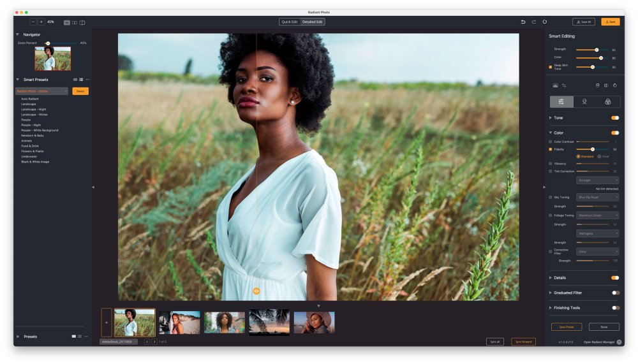Expand the Graduated Filter section triangle
This screenshot has width=638, height=364.
551,293
